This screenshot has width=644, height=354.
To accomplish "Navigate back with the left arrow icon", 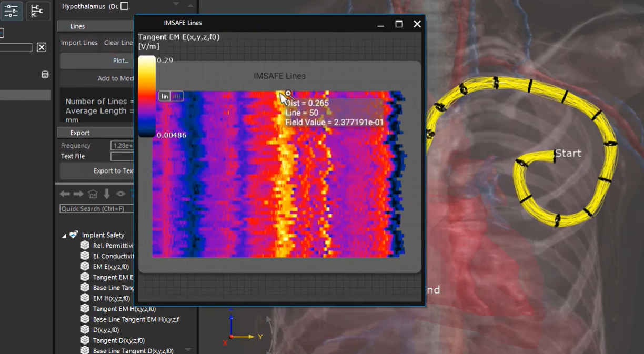I will tap(64, 194).
